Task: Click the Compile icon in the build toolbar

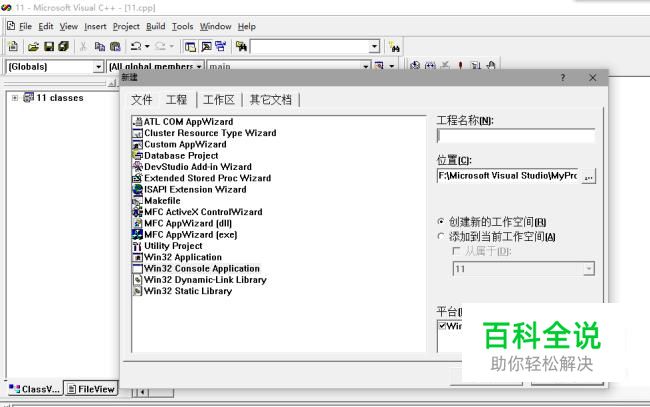Action: 415,65
